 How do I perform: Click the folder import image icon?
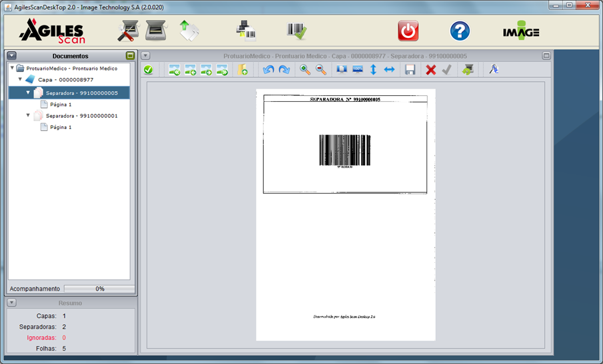pyautogui.click(x=243, y=70)
